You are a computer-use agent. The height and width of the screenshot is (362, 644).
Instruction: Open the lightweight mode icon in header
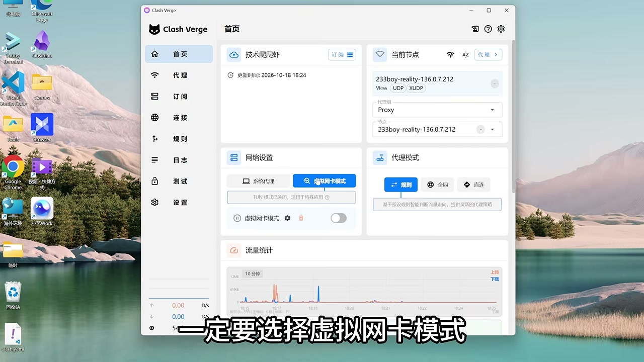pyautogui.click(x=475, y=29)
